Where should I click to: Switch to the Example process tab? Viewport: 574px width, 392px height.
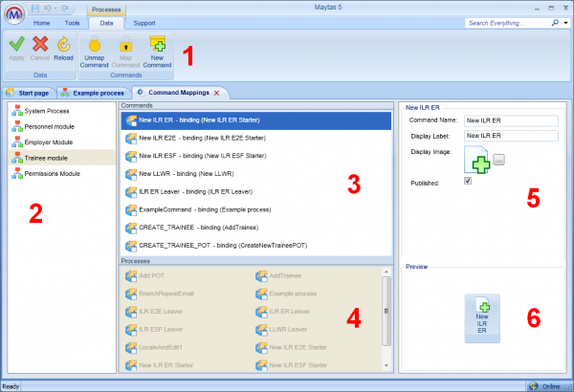pos(91,92)
